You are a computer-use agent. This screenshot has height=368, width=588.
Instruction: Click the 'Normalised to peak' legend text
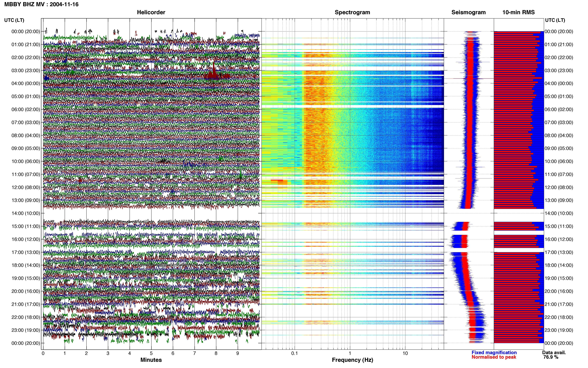[x=494, y=357]
